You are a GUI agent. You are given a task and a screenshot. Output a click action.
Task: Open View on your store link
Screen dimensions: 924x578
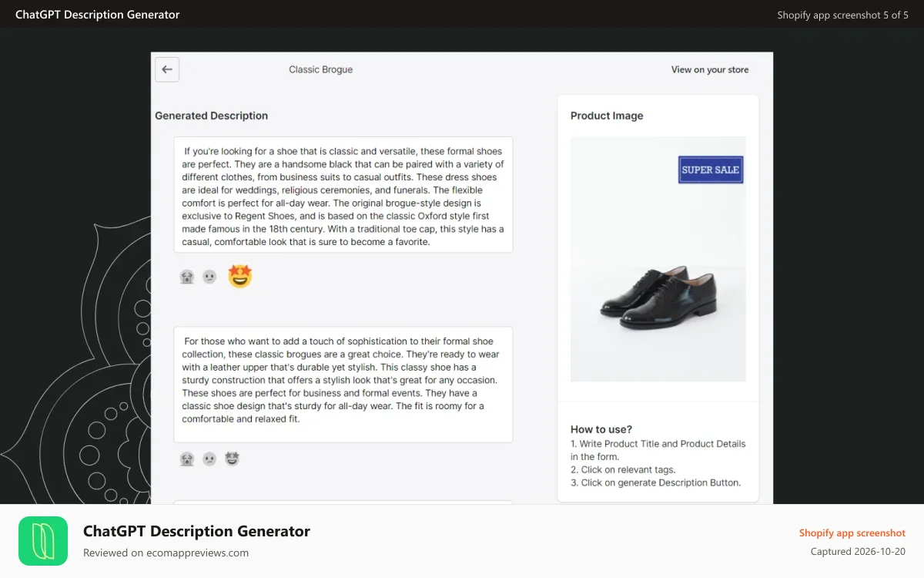point(710,69)
